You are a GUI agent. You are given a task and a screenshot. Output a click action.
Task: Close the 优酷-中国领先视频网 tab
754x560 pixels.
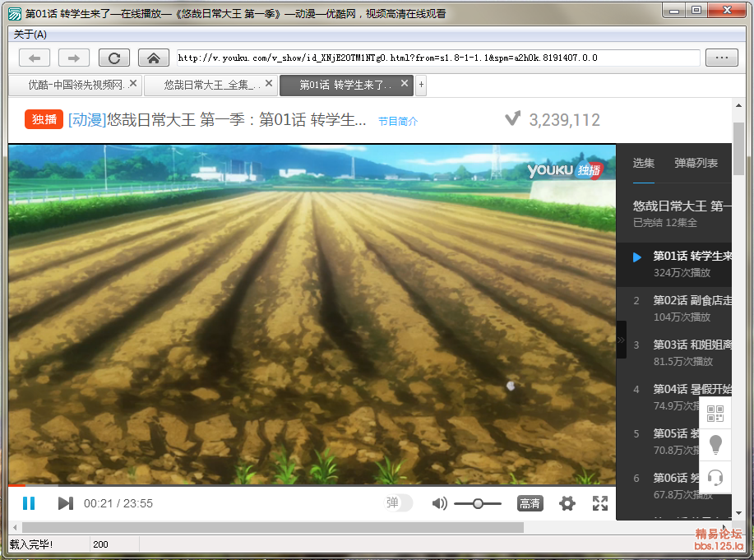click(133, 84)
